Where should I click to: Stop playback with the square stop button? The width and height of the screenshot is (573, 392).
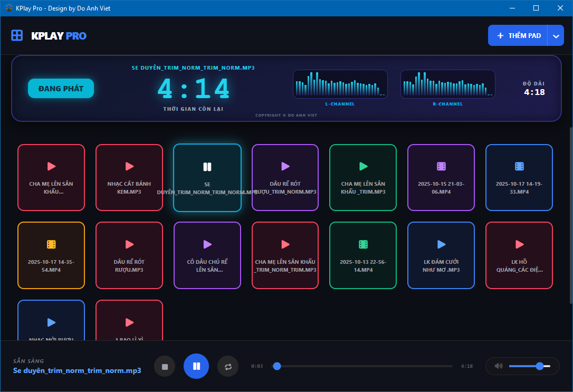click(x=165, y=367)
